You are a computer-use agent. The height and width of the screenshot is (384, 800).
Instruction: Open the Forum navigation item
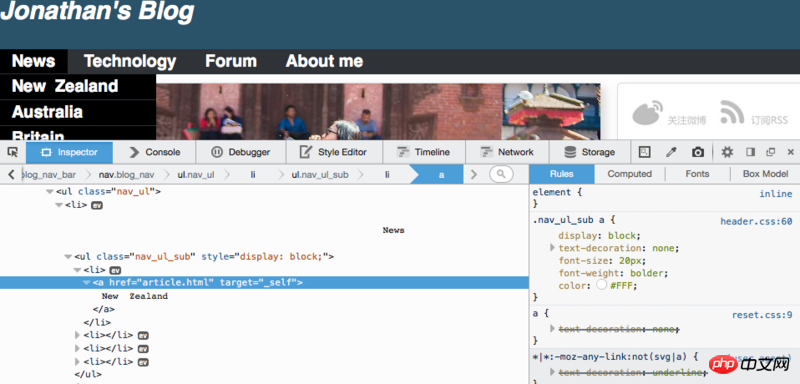pos(231,61)
